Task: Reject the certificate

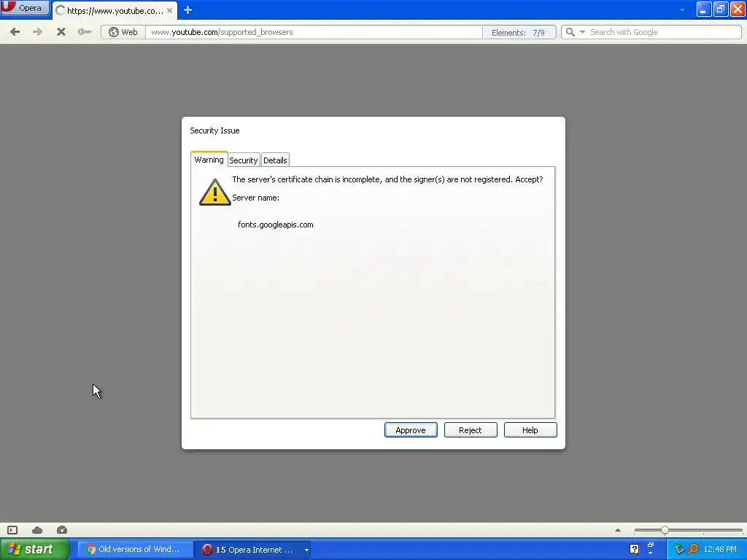Action: click(x=471, y=430)
